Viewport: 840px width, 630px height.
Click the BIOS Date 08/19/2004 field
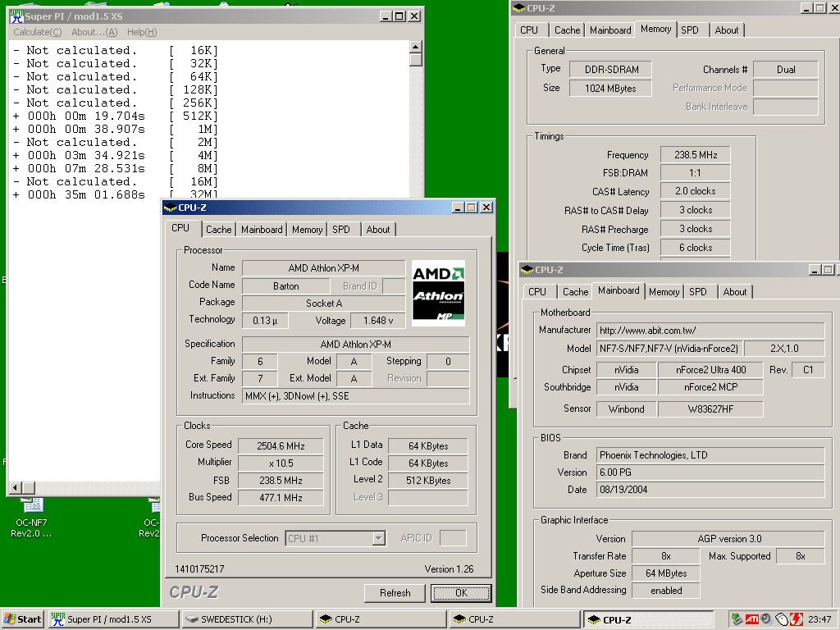coord(710,490)
